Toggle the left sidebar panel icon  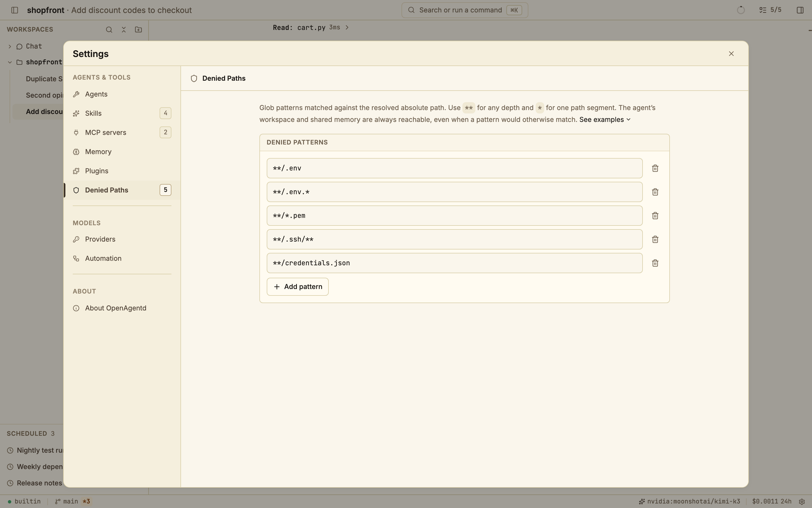click(14, 10)
